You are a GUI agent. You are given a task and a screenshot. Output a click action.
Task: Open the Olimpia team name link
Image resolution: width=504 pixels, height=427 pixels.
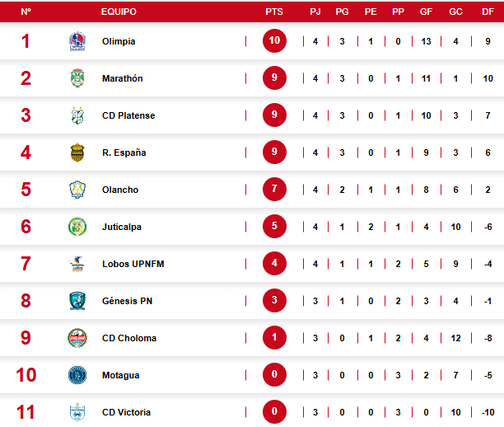point(119,41)
